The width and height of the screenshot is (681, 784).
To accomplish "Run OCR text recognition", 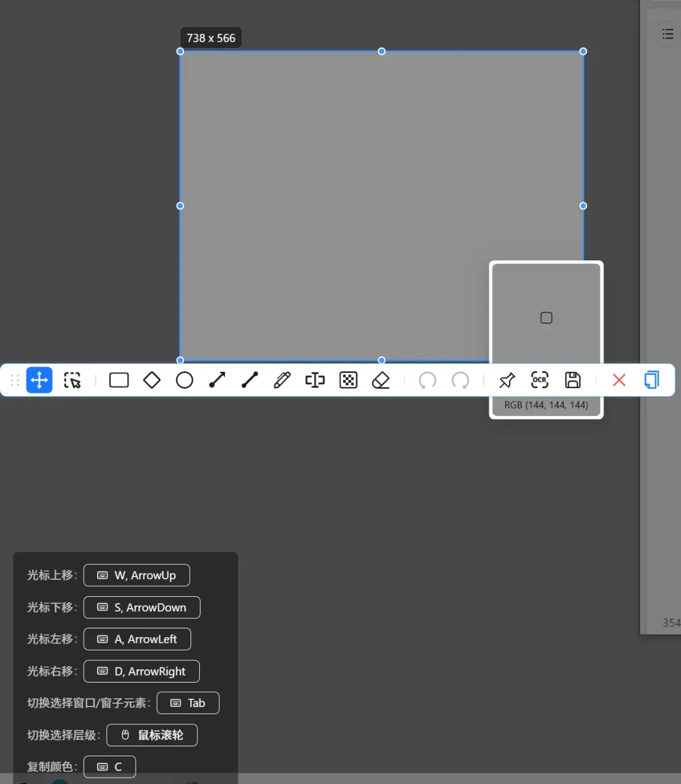I will click(x=540, y=380).
